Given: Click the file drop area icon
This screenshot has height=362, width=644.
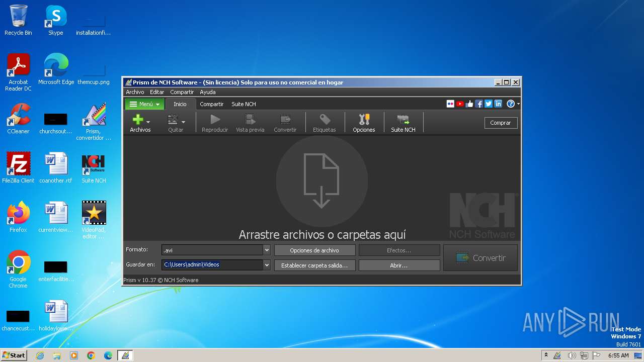Looking at the screenshot, I should point(321,181).
